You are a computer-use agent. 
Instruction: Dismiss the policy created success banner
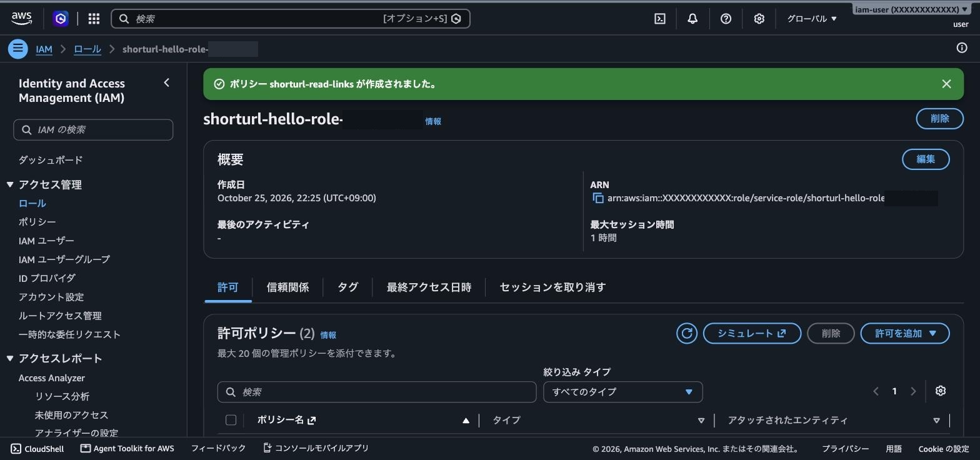(946, 84)
